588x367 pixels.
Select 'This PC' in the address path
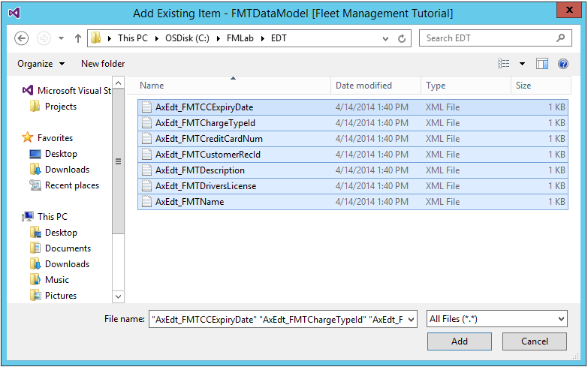133,38
